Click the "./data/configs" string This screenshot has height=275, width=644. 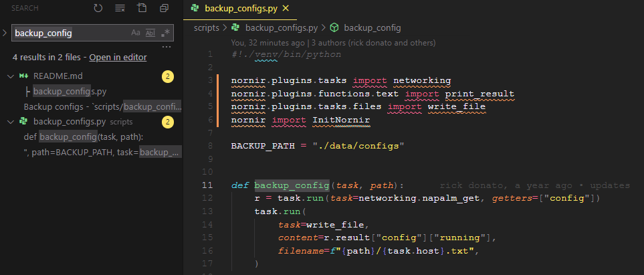pos(358,146)
